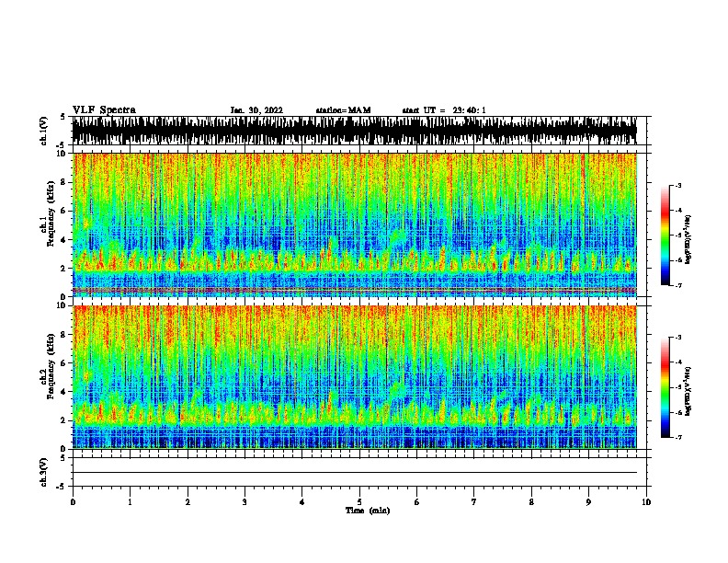
Task: Click the 'VLF Spectra' title text
Action: pos(104,110)
